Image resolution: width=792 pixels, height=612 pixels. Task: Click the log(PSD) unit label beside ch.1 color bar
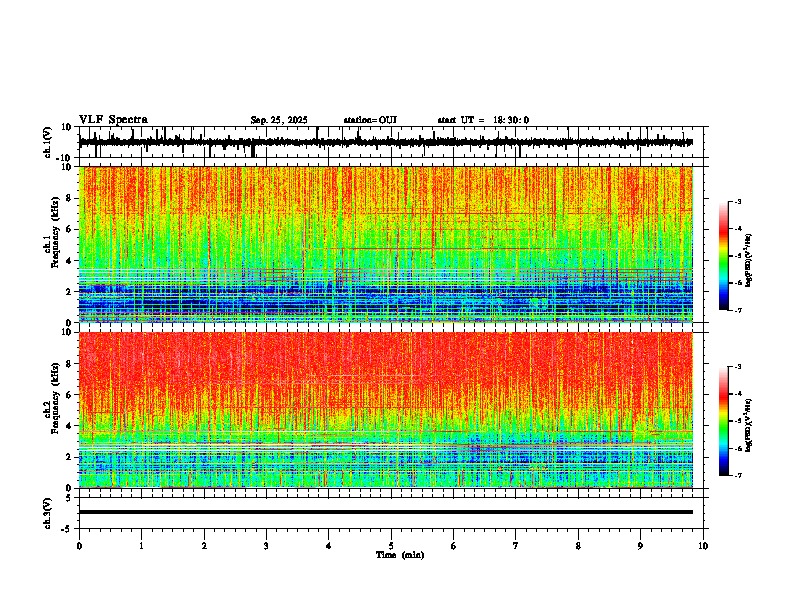tap(749, 261)
